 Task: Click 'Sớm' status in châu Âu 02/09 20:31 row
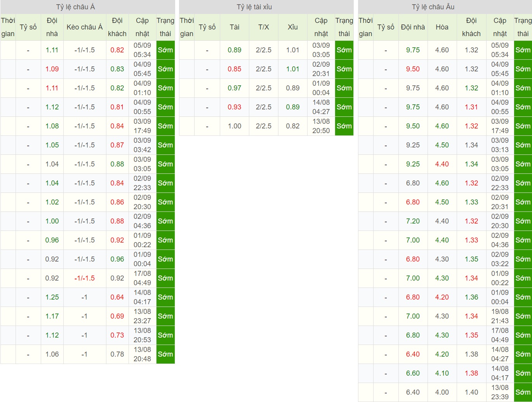tap(523, 202)
